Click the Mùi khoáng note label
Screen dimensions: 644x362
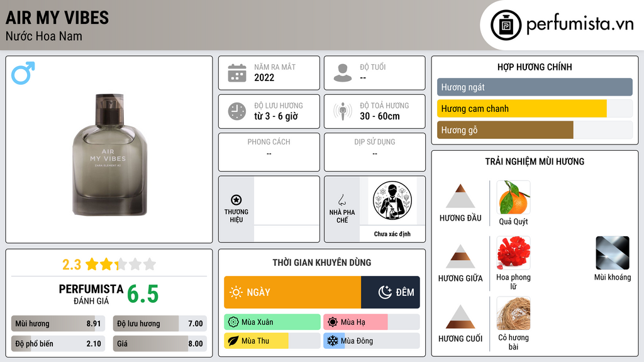pyautogui.click(x=613, y=277)
